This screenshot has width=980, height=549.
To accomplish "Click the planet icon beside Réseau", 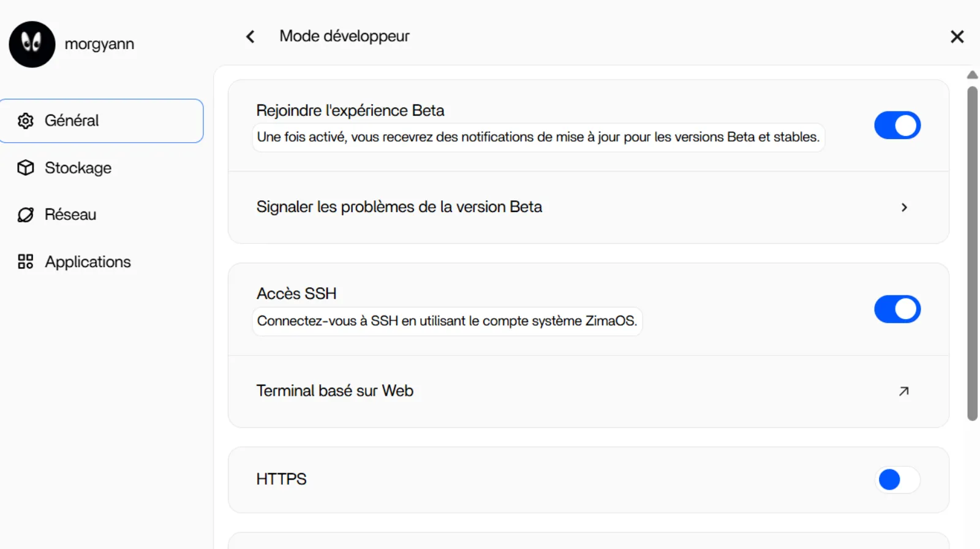I will (x=26, y=214).
